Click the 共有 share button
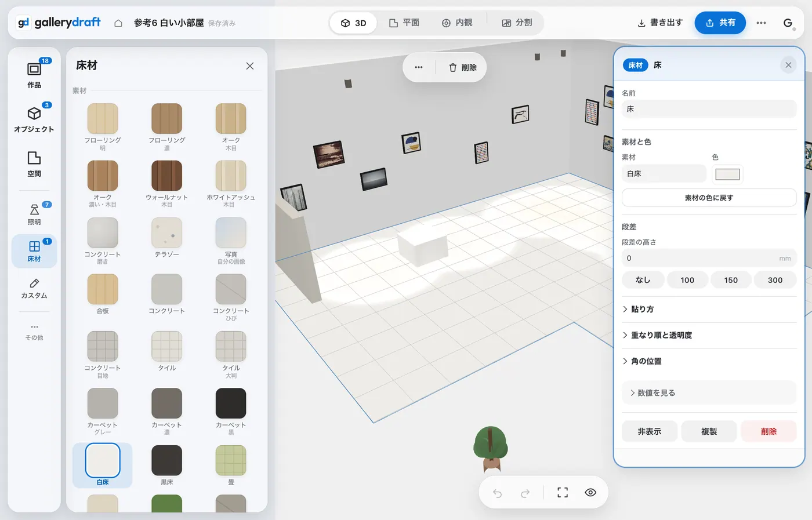Screen dimensions: 812x520 point(720,23)
